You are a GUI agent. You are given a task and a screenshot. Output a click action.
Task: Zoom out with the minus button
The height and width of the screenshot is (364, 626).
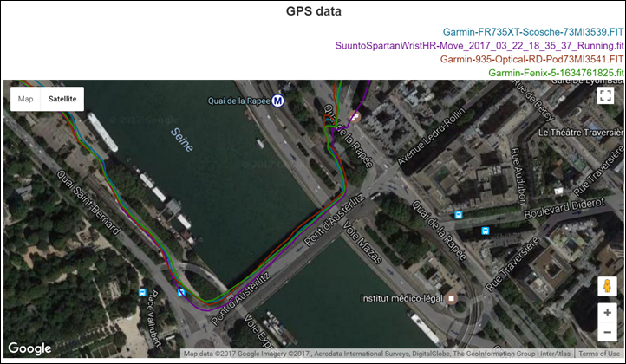point(607,333)
